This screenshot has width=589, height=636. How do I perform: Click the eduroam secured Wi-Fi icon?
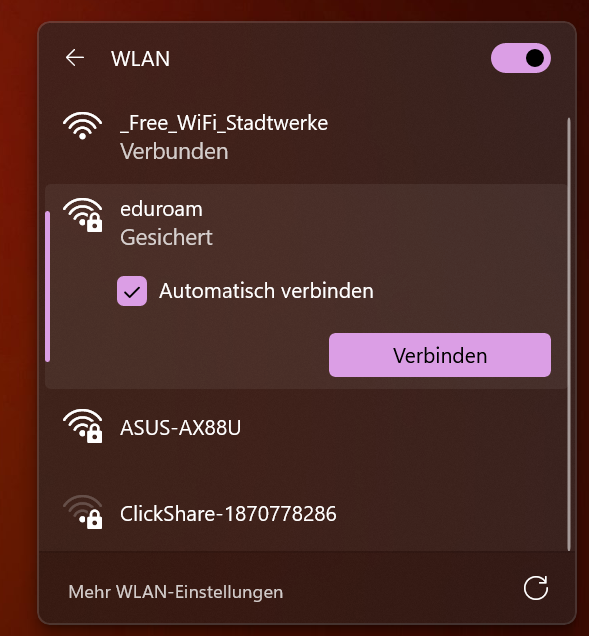click(x=83, y=215)
